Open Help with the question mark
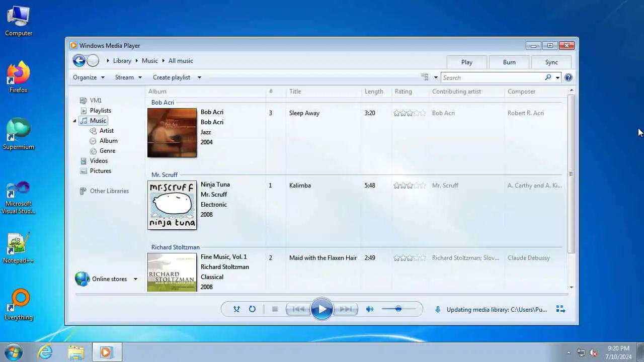Screen dimensions: 644x362 point(569,77)
